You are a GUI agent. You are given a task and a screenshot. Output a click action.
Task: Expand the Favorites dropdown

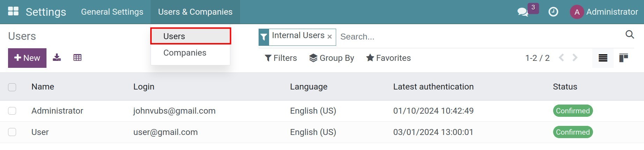pos(388,58)
